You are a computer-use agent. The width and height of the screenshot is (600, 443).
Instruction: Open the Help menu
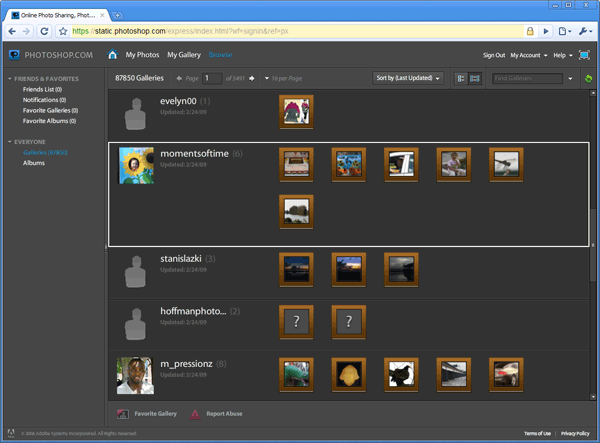click(563, 55)
